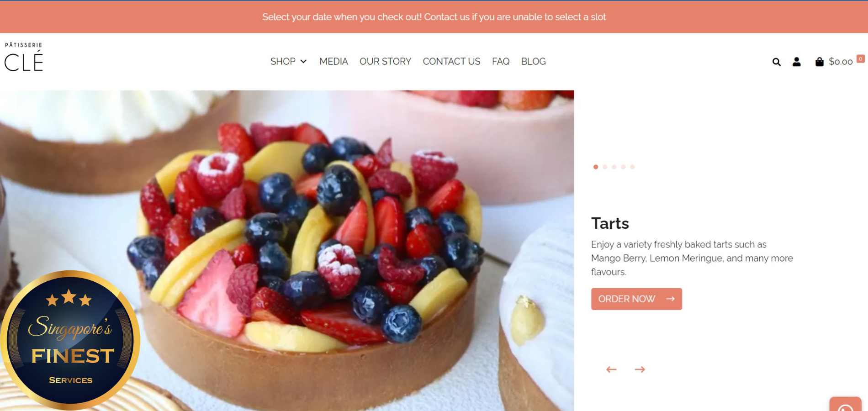Select the fifth carousel dot
This screenshot has height=411, width=868.
[x=632, y=167]
